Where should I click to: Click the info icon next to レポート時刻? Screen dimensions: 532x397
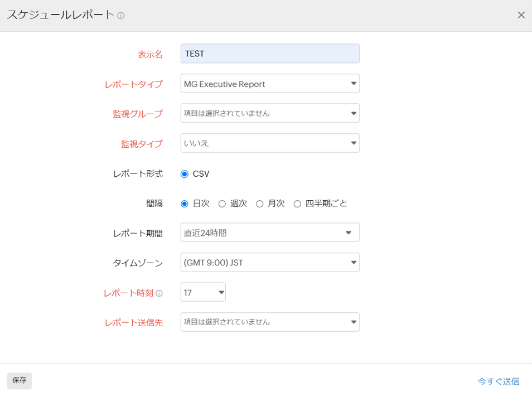(x=159, y=293)
